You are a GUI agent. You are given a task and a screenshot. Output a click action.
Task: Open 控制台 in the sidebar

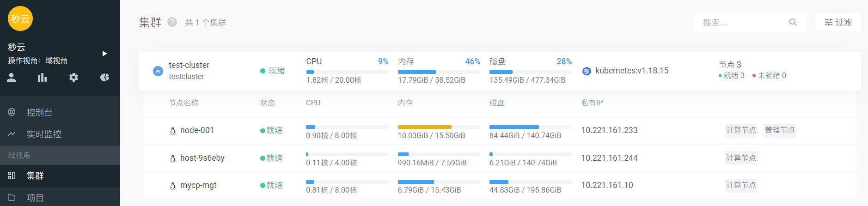(x=39, y=112)
